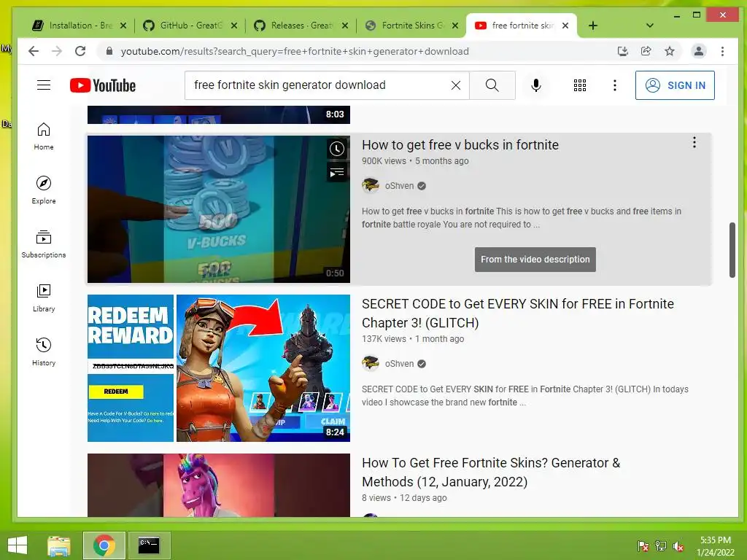747x560 pixels.
Task: Open the YouTube apps grid icon
Action: [580, 85]
